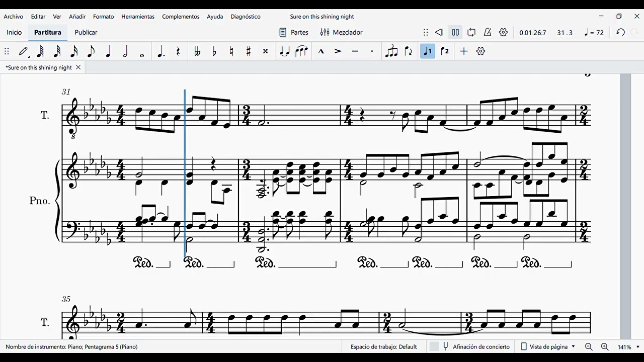The image size is (644, 362).
Task: Click the plus icon in note toolbar
Action: 464,51
